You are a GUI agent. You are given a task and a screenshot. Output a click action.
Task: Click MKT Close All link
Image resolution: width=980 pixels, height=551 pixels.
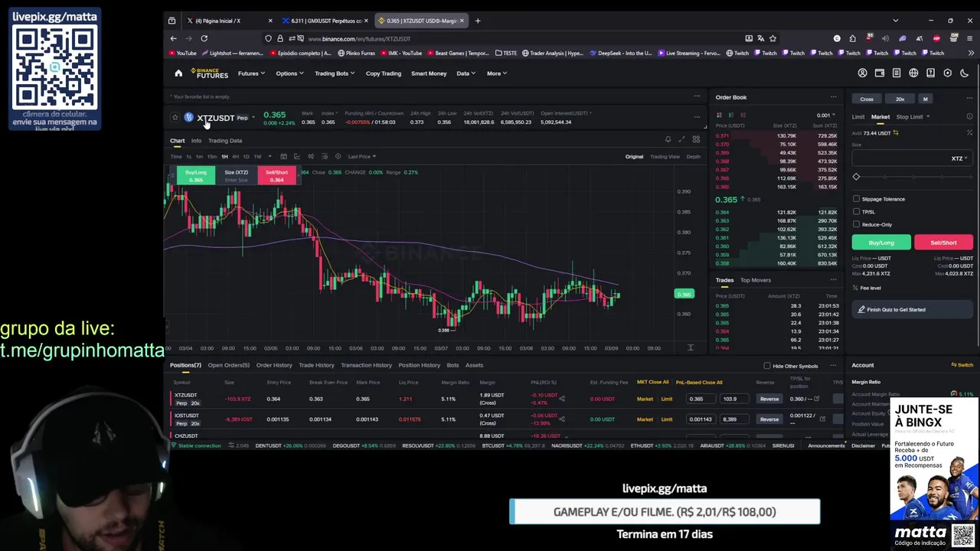[x=653, y=382]
